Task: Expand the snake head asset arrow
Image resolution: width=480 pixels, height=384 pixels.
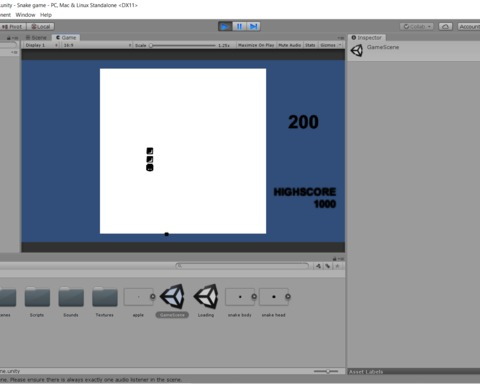Action: [x=288, y=297]
